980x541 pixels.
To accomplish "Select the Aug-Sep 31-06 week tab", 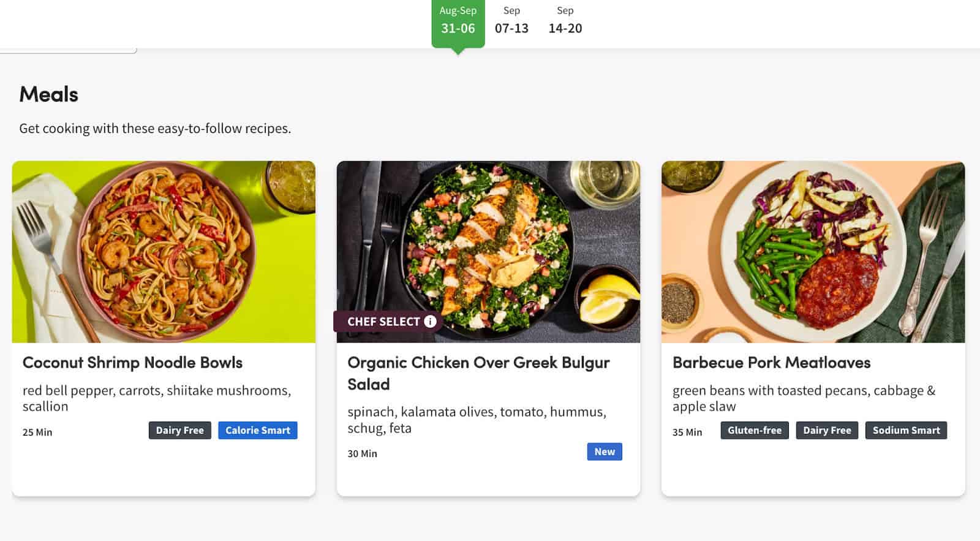I will (x=458, y=22).
